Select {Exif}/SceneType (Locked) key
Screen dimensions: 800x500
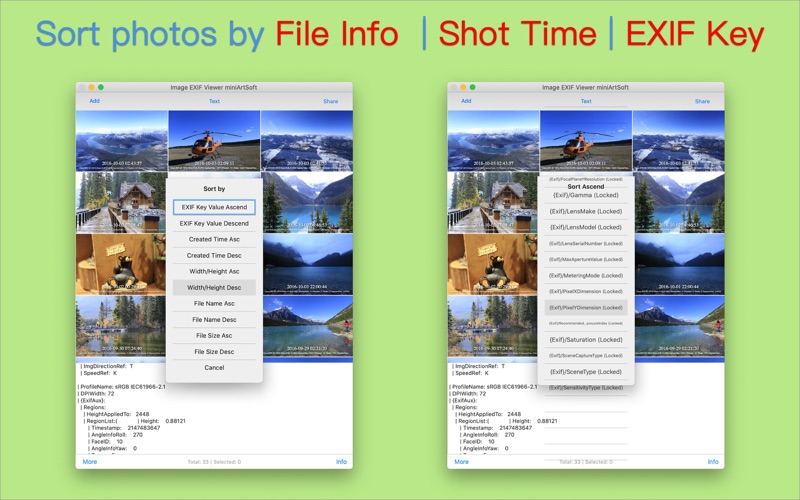tap(586, 372)
